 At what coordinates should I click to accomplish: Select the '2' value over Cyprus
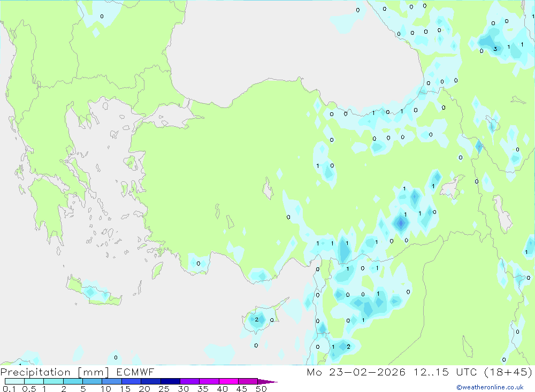click(257, 320)
